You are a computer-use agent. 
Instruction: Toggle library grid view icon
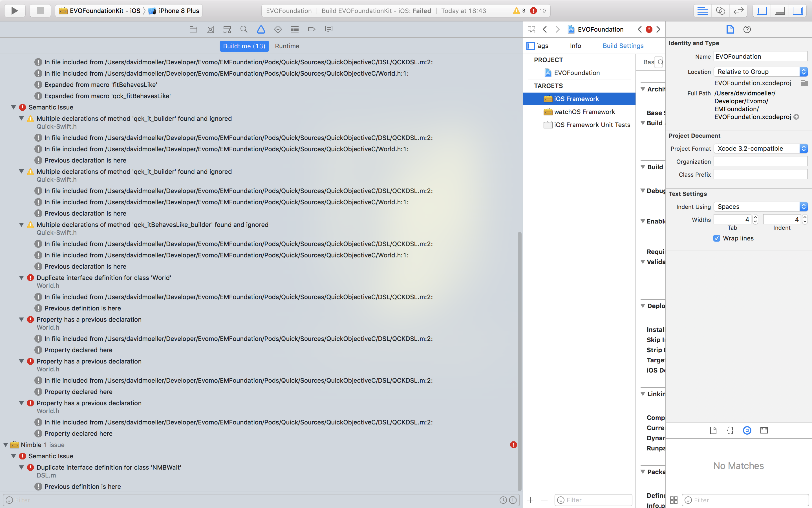(x=674, y=500)
